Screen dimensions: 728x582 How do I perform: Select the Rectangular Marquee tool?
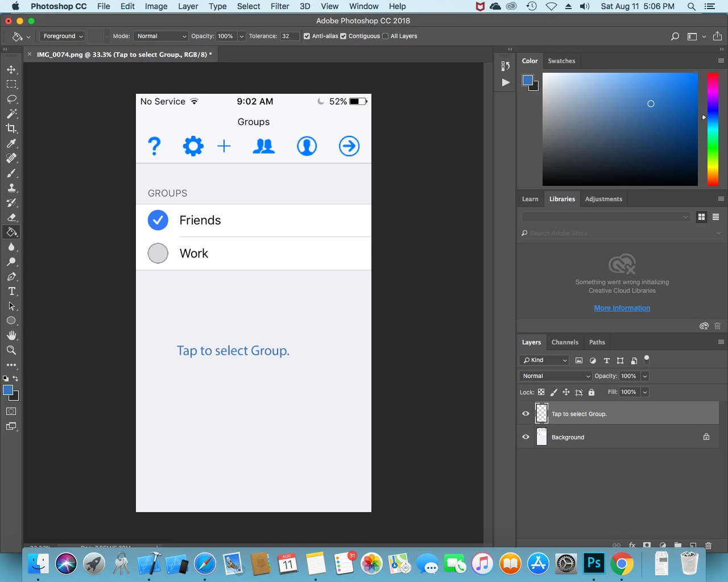(11, 84)
